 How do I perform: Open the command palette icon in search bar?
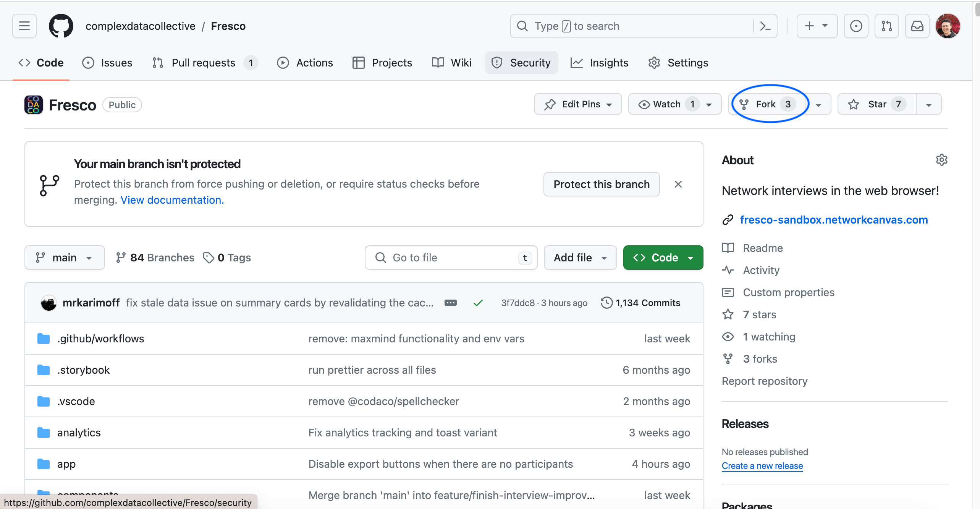pos(765,26)
